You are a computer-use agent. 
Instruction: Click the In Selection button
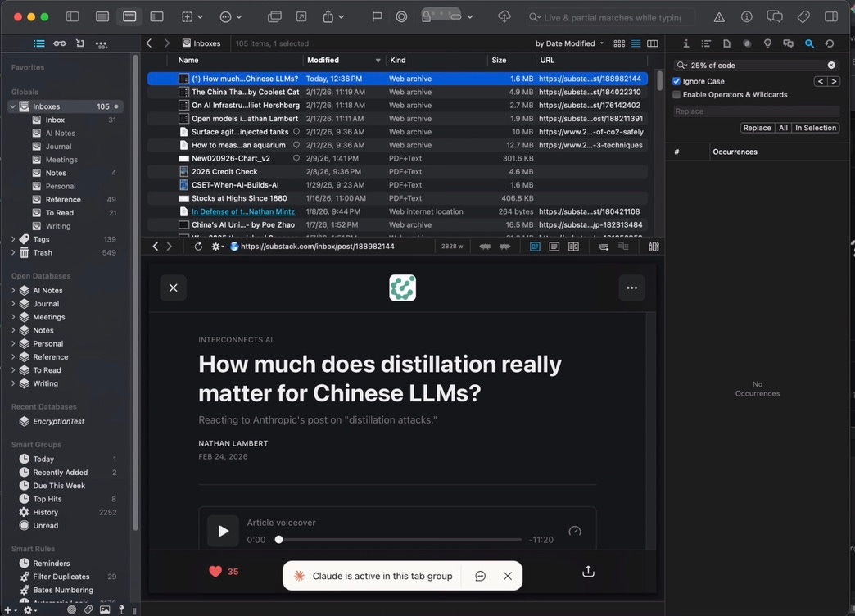pyautogui.click(x=815, y=128)
